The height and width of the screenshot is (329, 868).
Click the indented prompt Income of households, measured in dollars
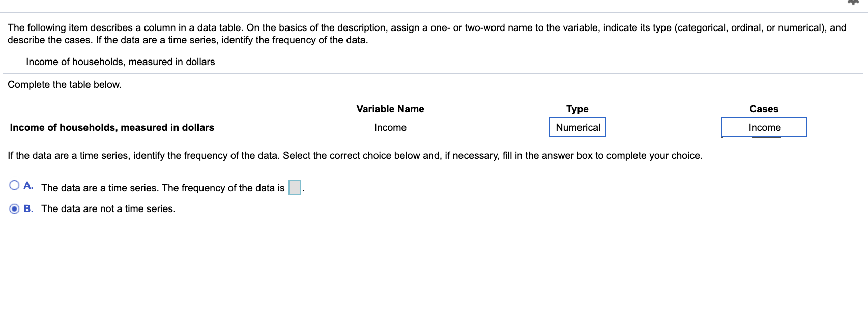point(120,62)
